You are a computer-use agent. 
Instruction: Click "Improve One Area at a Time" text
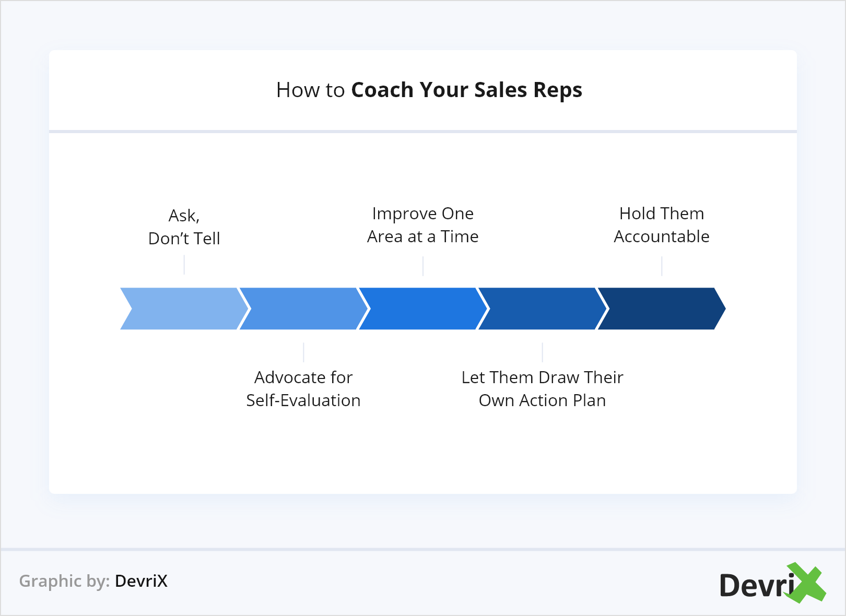423,225
